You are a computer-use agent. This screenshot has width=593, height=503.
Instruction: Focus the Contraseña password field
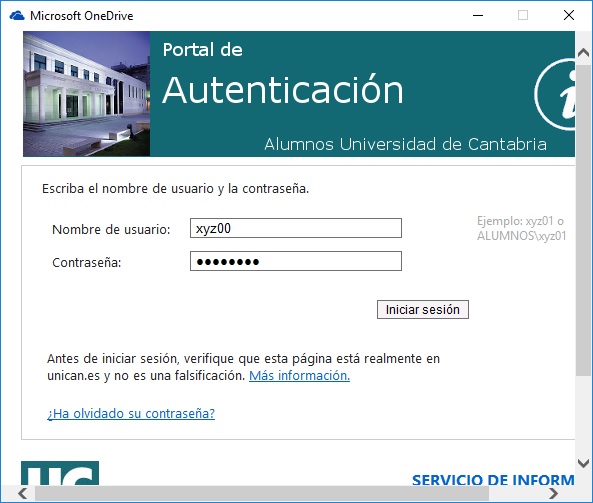pos(296,261)
